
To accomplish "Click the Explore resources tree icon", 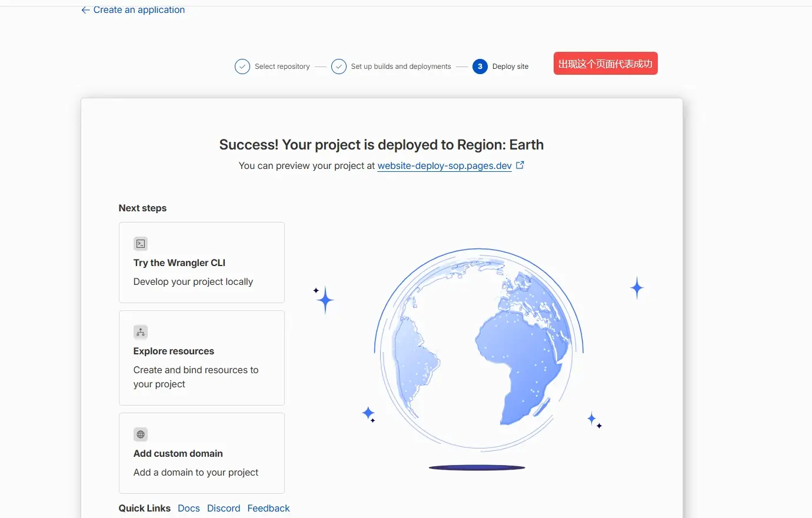I will (x=141, y=332).
